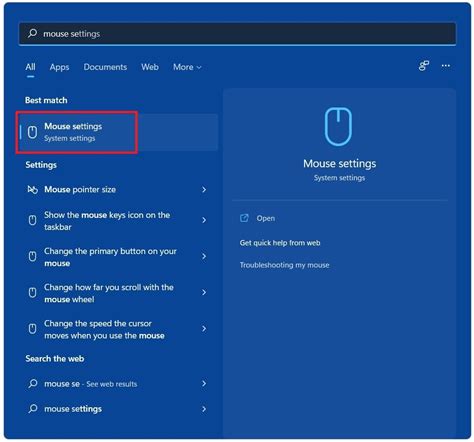The width and height of the screenshot is (474, 442).
Task: Click into the 'mouse settings' search field
Action: pos(237,33)
